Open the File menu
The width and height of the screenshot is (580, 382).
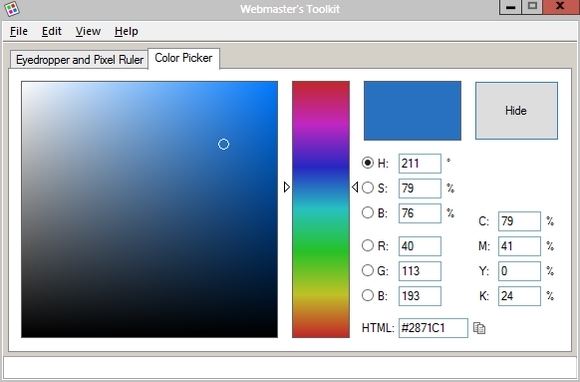pos(18,31)
